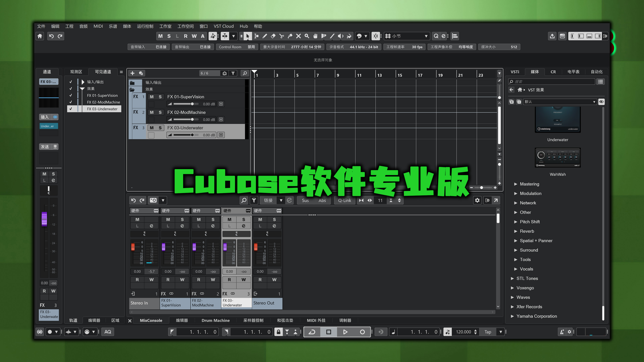This screenshot has height=362, width=644.
Task: Click the Sus button in MixConsole
Action: click(305, 200)
